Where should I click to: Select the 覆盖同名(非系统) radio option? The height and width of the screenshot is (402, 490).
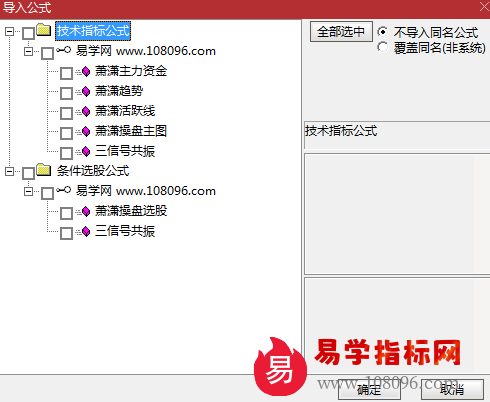coord(383,47)
